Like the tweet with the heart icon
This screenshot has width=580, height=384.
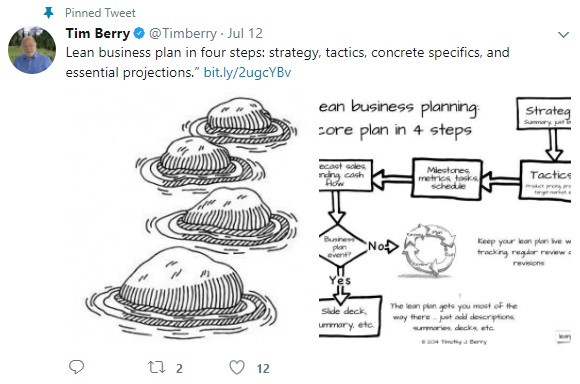[237, 367]
